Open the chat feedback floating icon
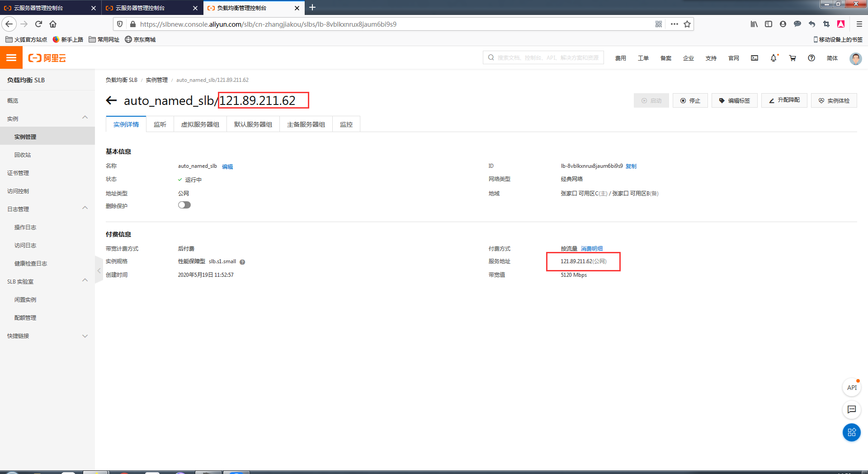868x474 pixels. click(x=852, y=409)
